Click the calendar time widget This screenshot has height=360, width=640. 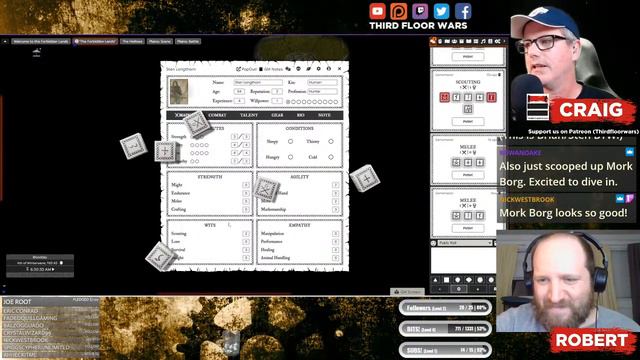tap(40, 266)
